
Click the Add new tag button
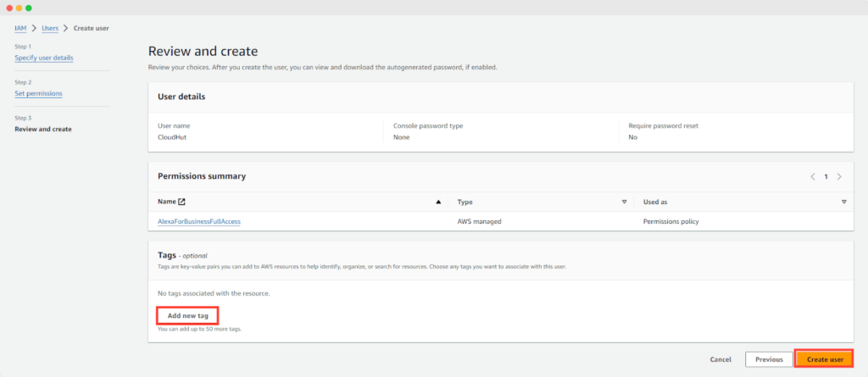(187, 315)
